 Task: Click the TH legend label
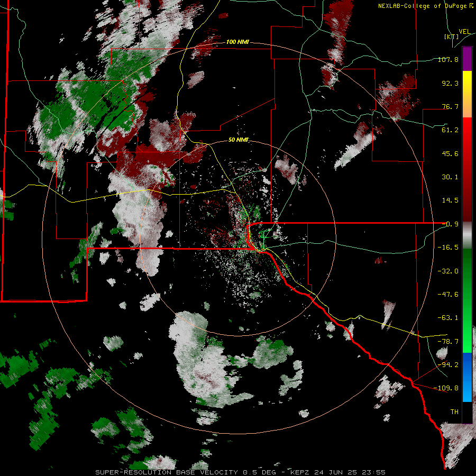454,412
